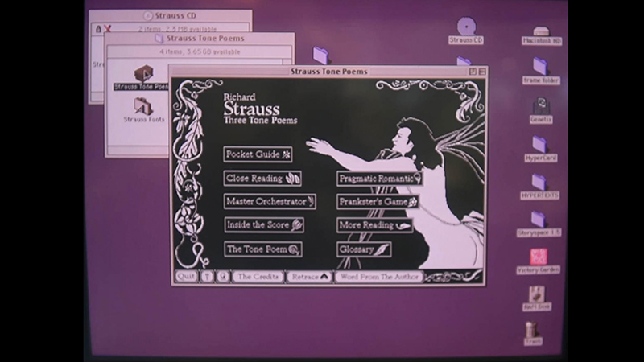Click the zoom box of the main Strauss window
Screen dimensions: 644x362
[473, 72]
